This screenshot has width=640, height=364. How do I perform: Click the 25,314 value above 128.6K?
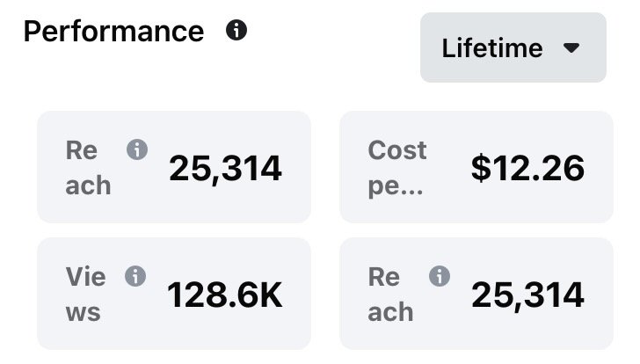tap(225, 167)
